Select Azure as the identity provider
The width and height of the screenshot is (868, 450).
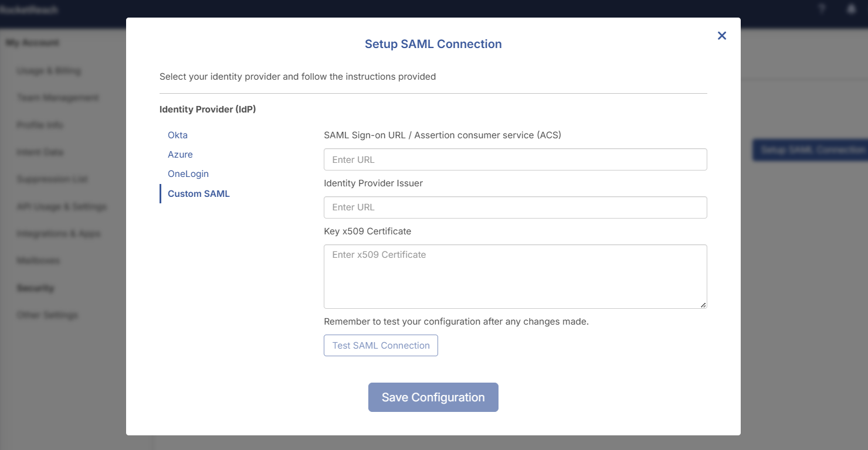pos(180,154)
